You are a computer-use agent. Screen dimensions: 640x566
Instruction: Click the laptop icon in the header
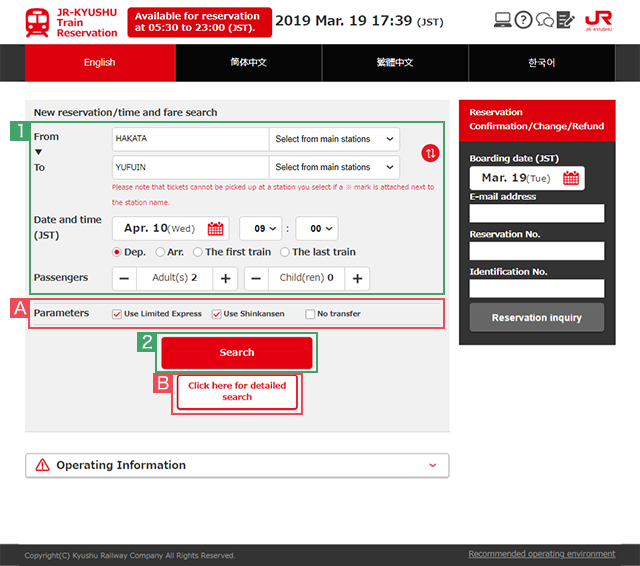(502, 20)
